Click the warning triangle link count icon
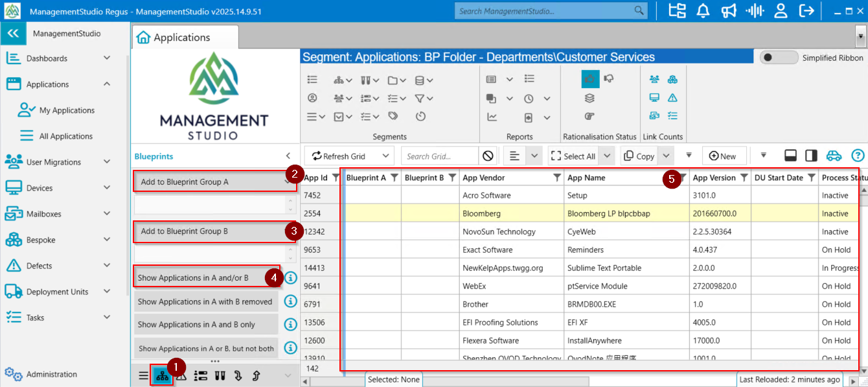Screen dimensions: 868x387 (672, 97)
